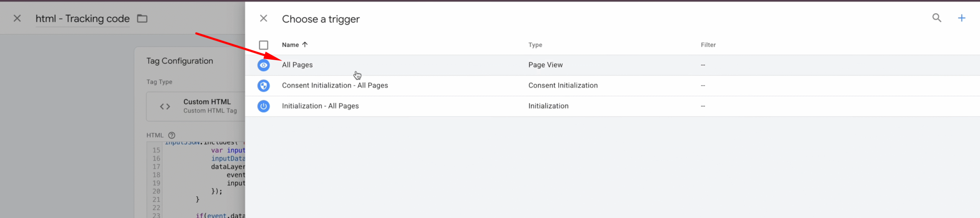
Task: Click the Custom HTML code brackets icon
Action: [x=165, y=106]
